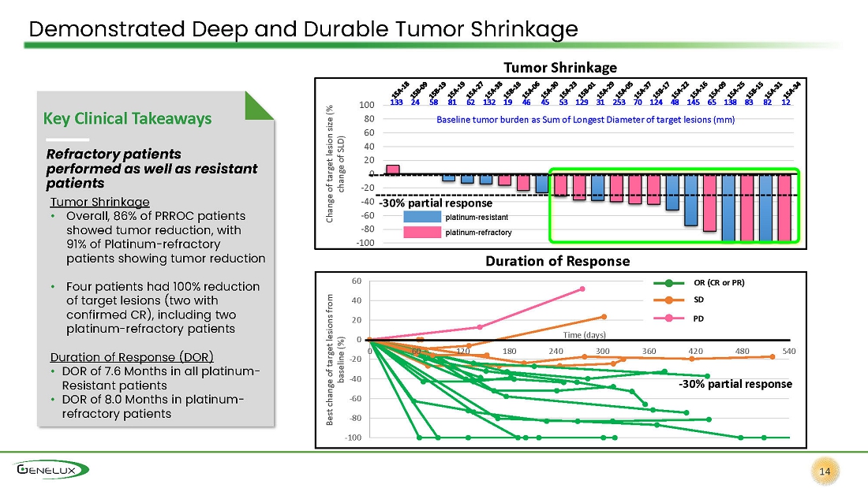Click the Genelux logo
The height and width of the screenshot is (488, 868).
click(x=51, y=470)
